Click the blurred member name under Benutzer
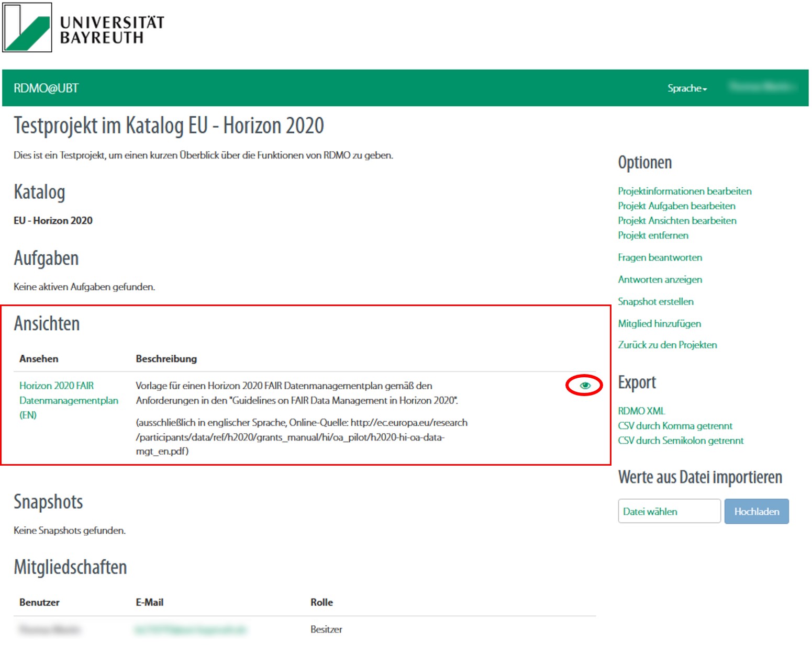The image size is (812, 654). pyautogui.click(x=50, y=629)
